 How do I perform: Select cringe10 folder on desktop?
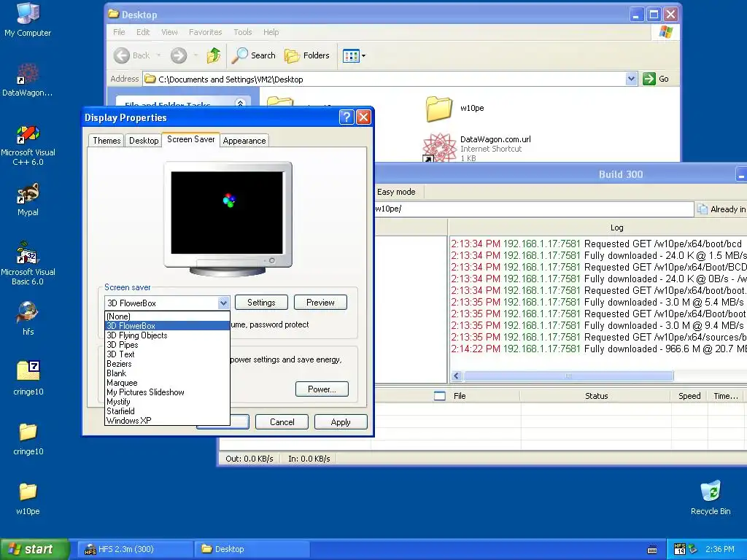(x=28, y=438)
